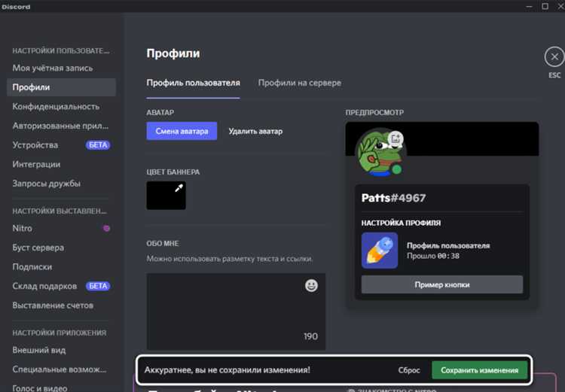
Task: Open Специальные возможности settings
Action: click(x=61, y=369)
